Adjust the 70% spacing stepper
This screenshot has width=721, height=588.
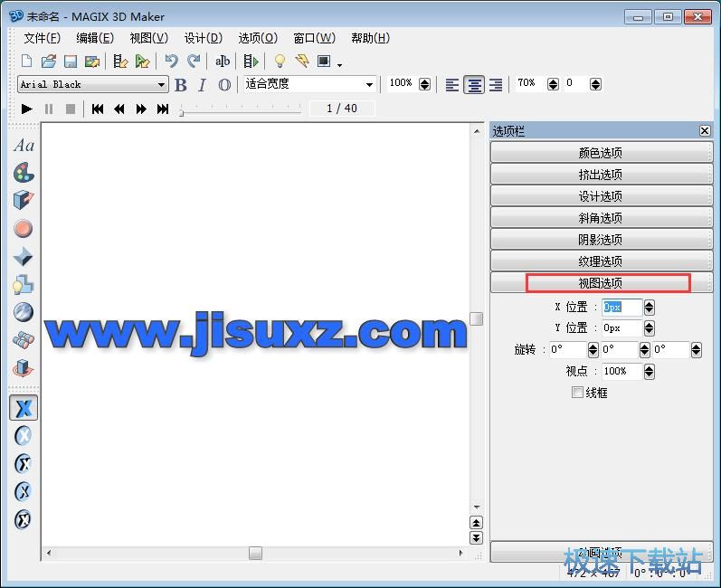point(553,84)
